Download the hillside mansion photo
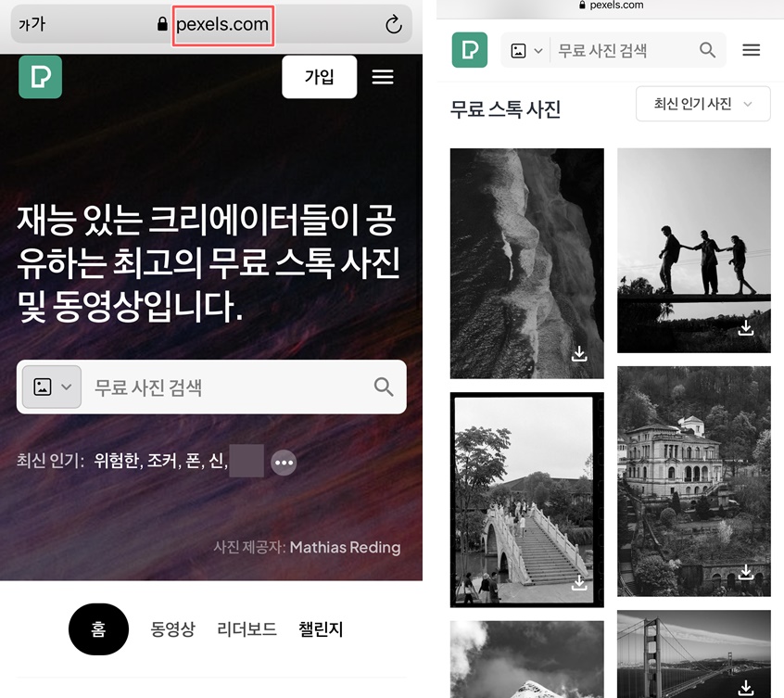784x698 pixels. 746,572
